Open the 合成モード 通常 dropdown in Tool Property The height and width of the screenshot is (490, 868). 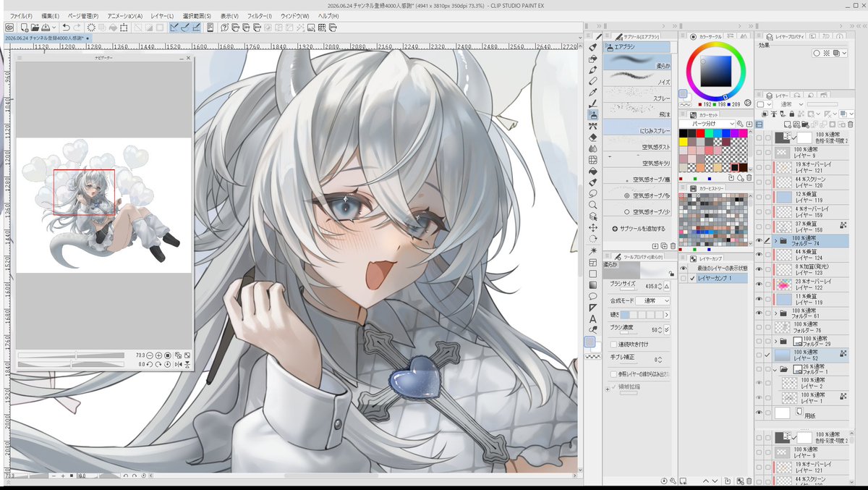[652, 300]
